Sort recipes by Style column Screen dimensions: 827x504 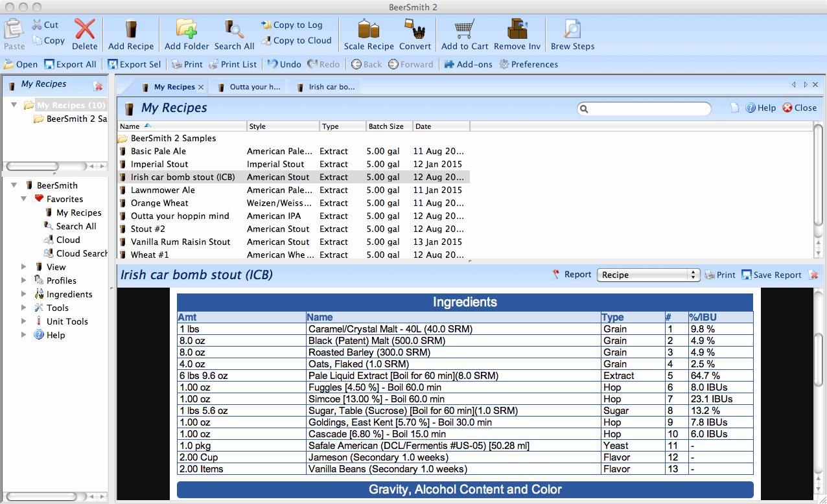(x=283, y=126)
